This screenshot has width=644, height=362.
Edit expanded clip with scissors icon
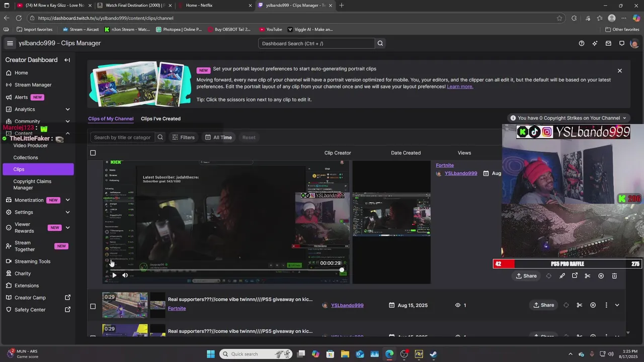click(x=587, y=276)
